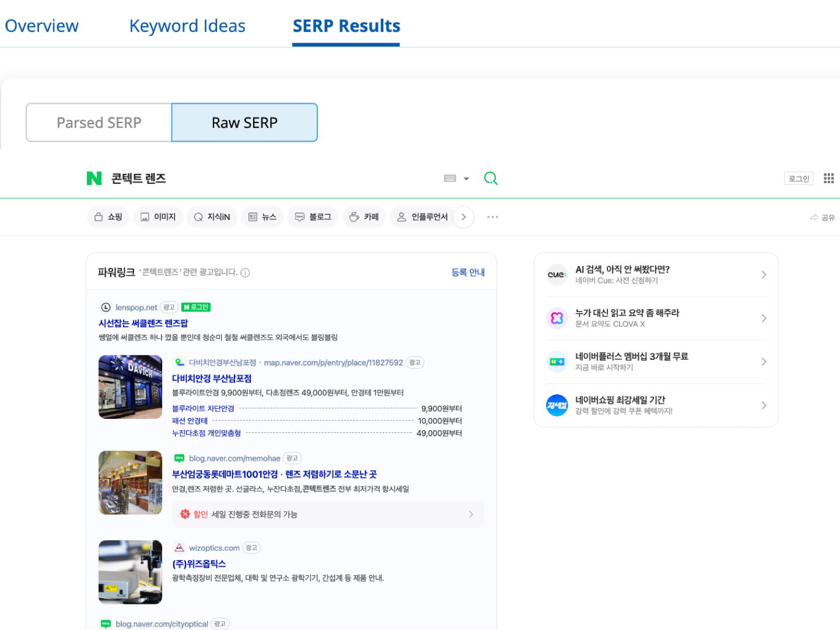Click the Naver Plus membership icon

coord(557,362)
